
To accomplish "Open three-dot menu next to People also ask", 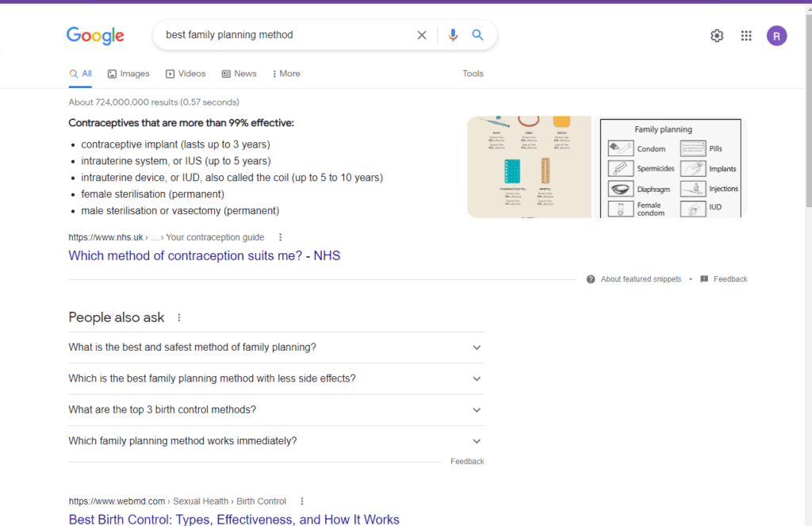I will 179,317.
